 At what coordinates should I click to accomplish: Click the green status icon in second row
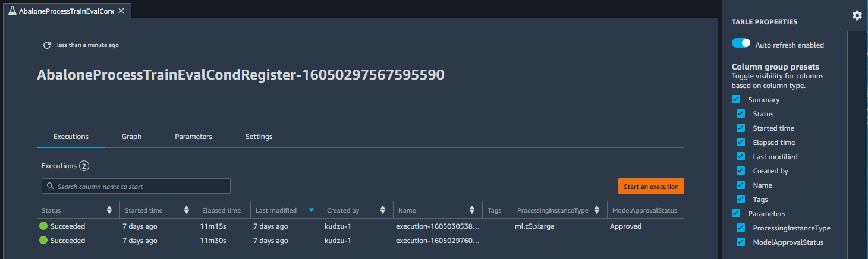[x=43, y=241]
